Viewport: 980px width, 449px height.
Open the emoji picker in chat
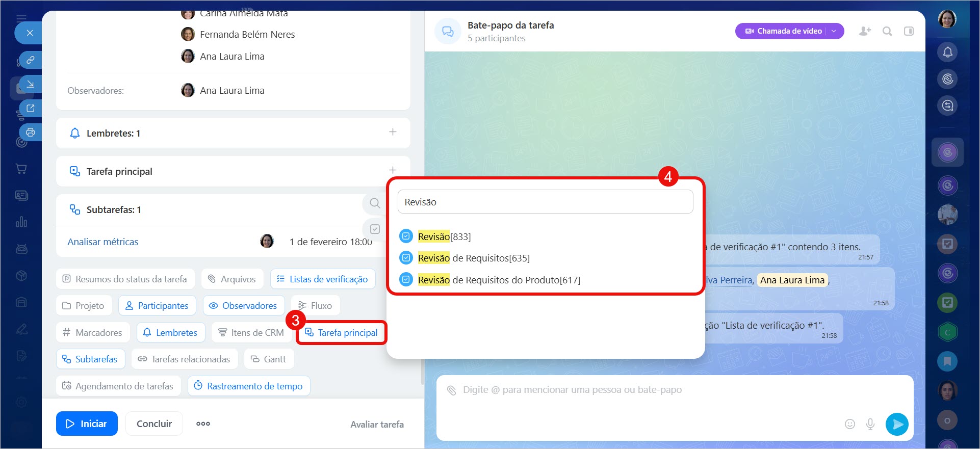tap(849, 424)
